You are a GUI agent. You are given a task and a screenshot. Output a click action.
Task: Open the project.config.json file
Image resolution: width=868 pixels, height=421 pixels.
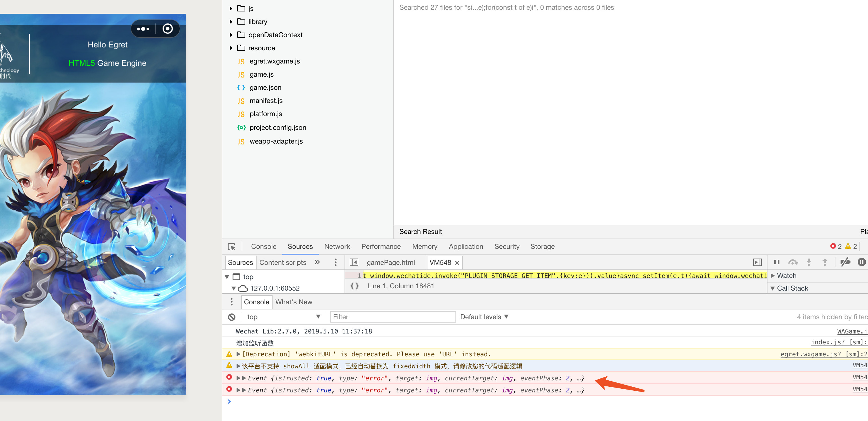coord(278,128)
